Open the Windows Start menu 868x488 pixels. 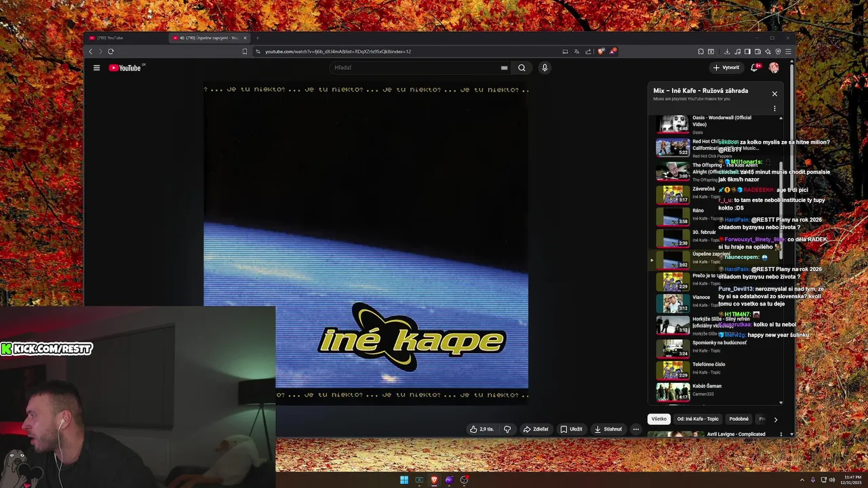pos(404,480)
